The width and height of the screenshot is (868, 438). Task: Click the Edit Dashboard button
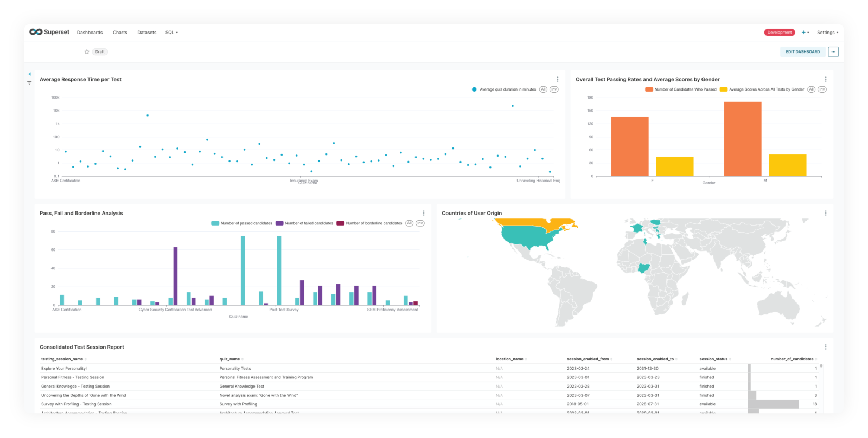pyautogui.click(x=802, y=52)
